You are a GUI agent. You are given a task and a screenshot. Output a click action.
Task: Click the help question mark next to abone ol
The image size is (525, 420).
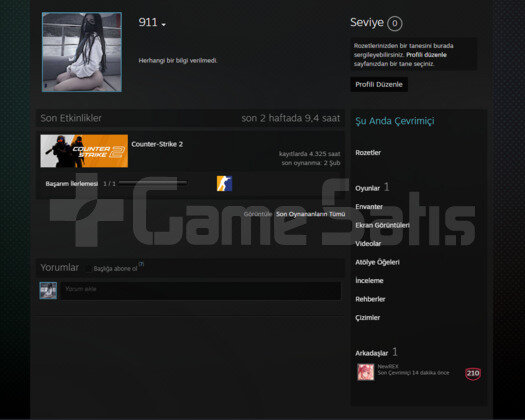[x=141, y=264]
